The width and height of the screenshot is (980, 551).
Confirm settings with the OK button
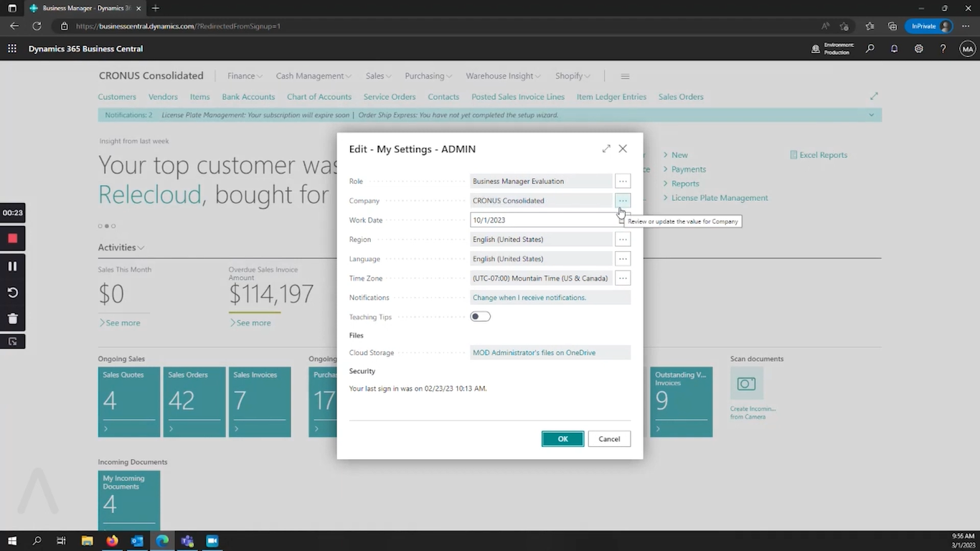pyautogui.click(x=562, y=439)
